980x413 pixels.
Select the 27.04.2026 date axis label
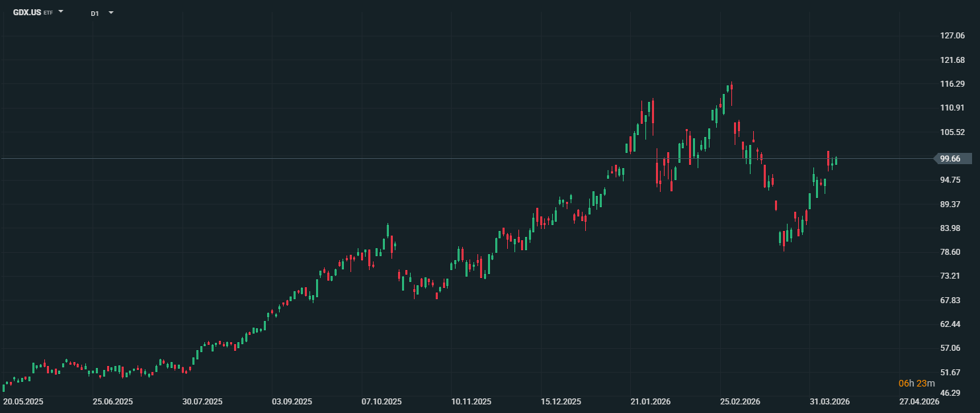[x=919, y=402]
